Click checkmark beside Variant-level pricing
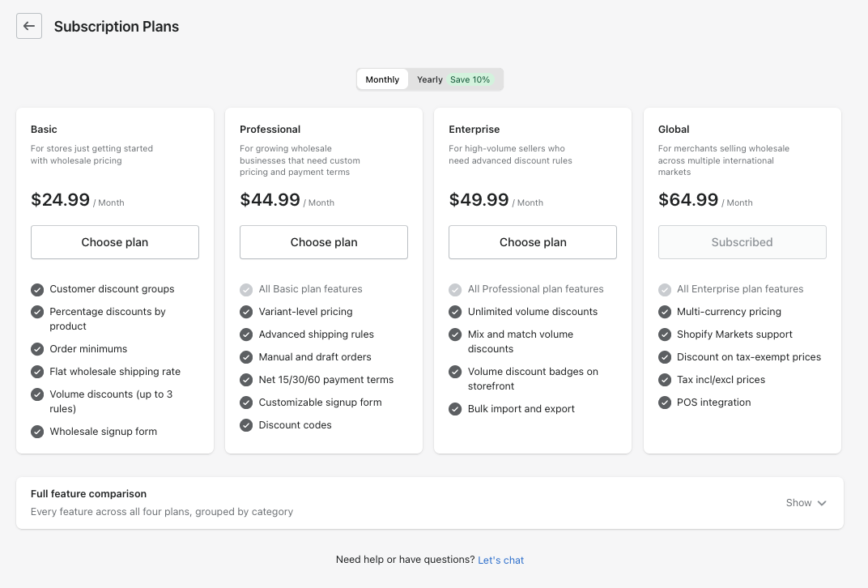Image resolution: width=868 pixels, height=588 pixels. (x=246, y=313)
